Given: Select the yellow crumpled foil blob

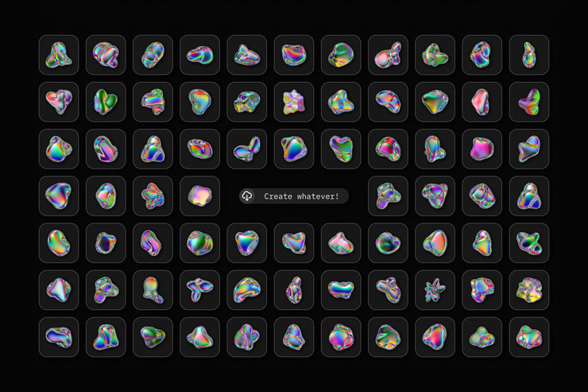Looking at the screenshot, I should coord(528,289).
